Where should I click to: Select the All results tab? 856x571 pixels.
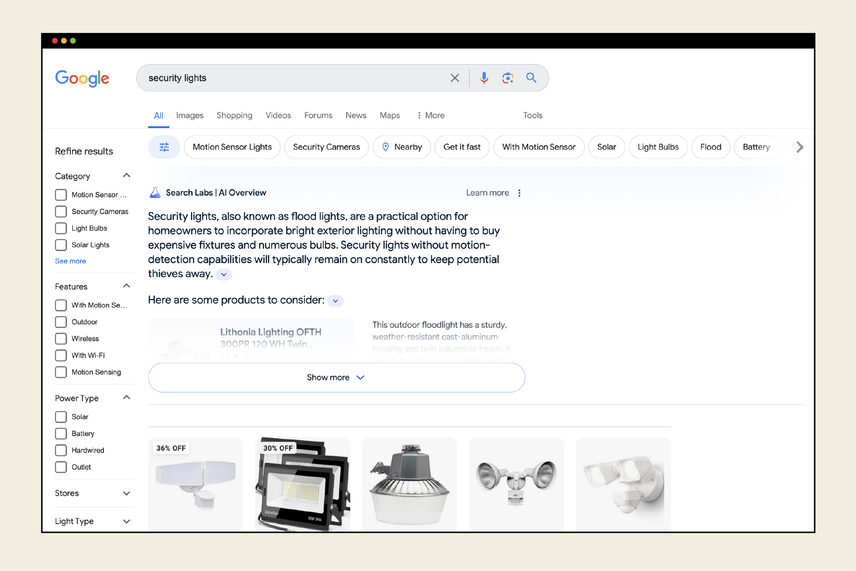(x=158, y=115)
